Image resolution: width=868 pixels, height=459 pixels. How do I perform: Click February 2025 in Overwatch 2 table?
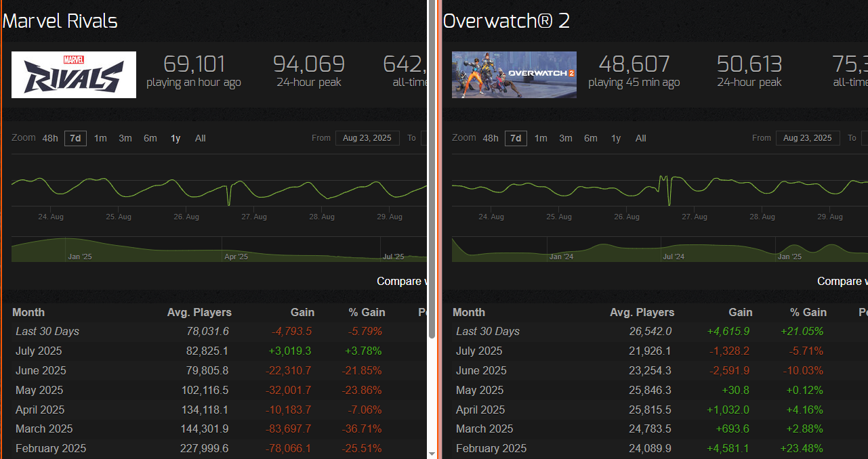coord(491,448)
